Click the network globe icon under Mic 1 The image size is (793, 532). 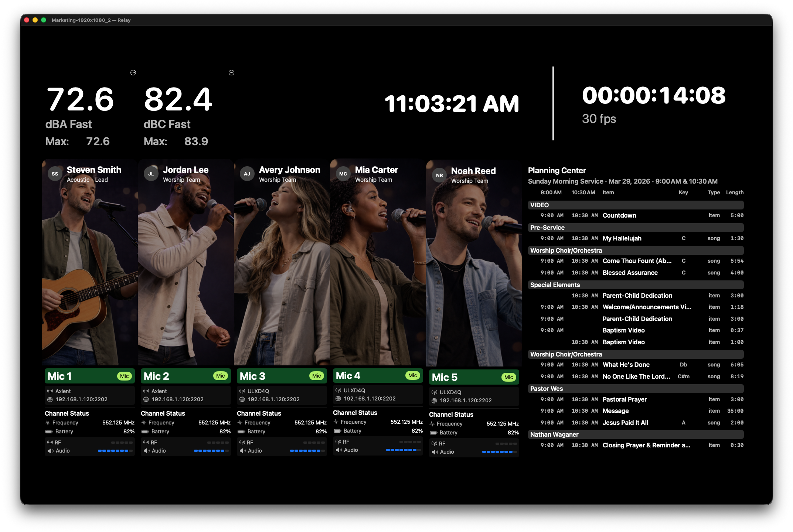[50, 399]
